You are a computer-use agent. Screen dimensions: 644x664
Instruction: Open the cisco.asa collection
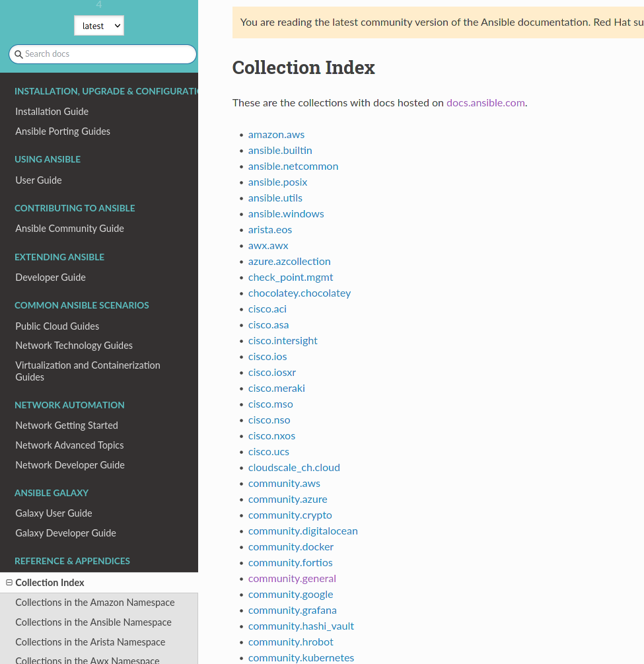tap(268, 325)
